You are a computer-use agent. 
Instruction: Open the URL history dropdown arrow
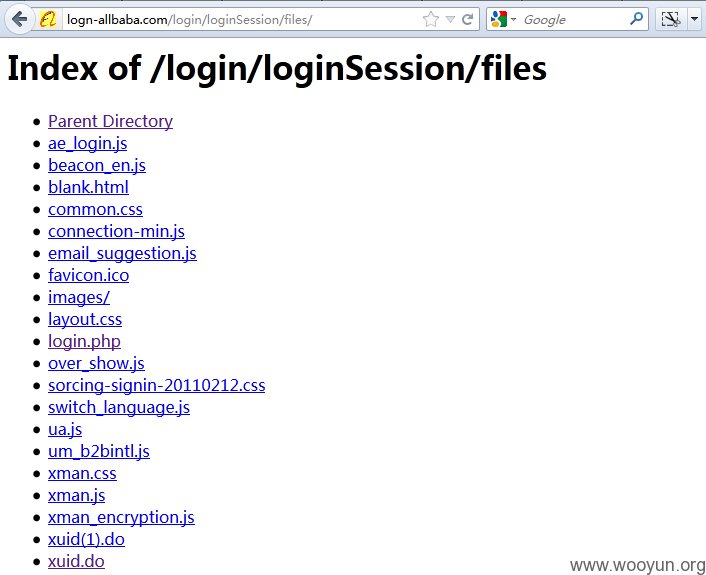click(450, 19)
